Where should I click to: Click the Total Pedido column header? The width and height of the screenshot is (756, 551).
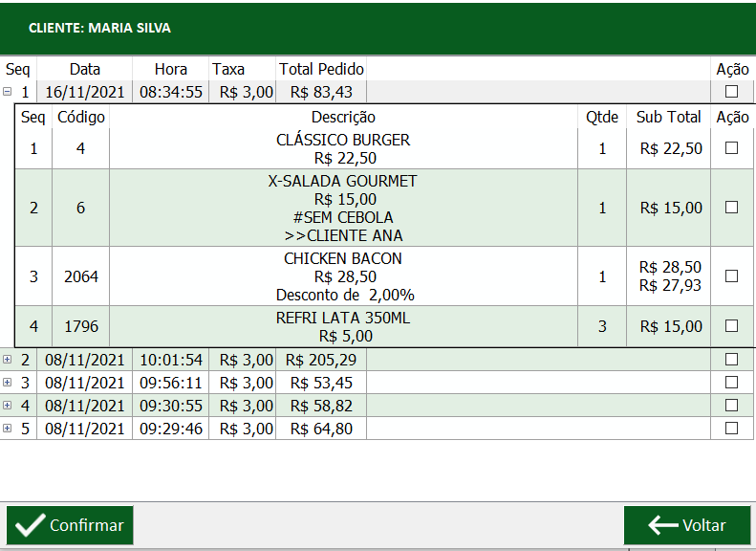tap(321, 69)
